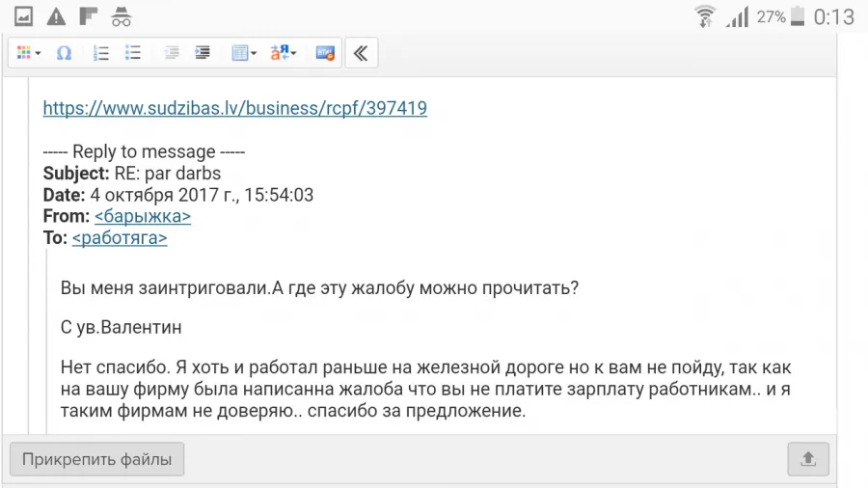
Task: Tap the incognito hat-and-glasses status icon
Action: (121, 16)
